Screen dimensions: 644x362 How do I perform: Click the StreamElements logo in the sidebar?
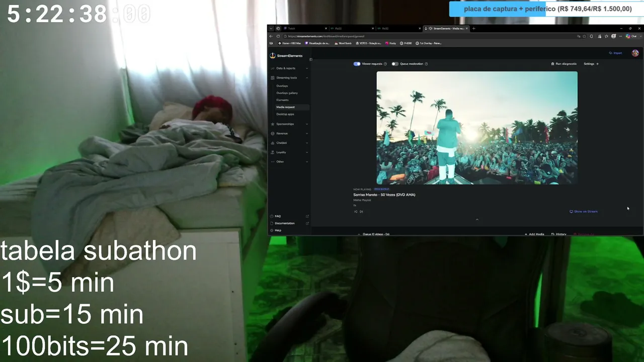tap(286, 56)
